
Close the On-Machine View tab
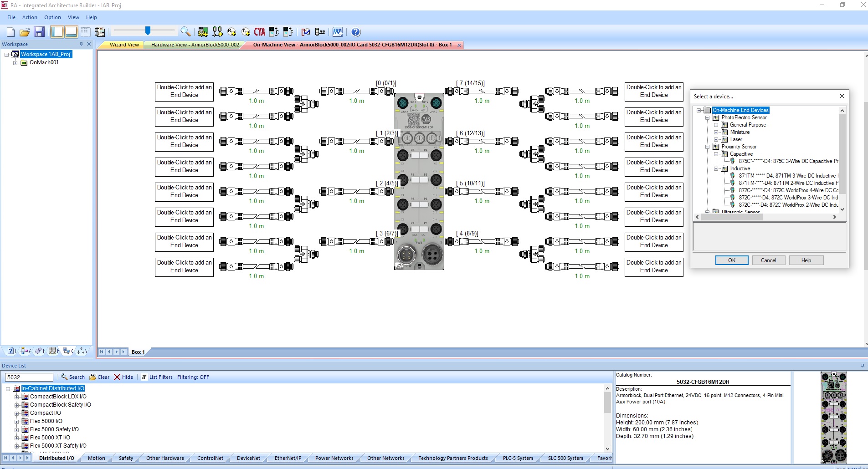pyautogui.click(x=459, y=45)
